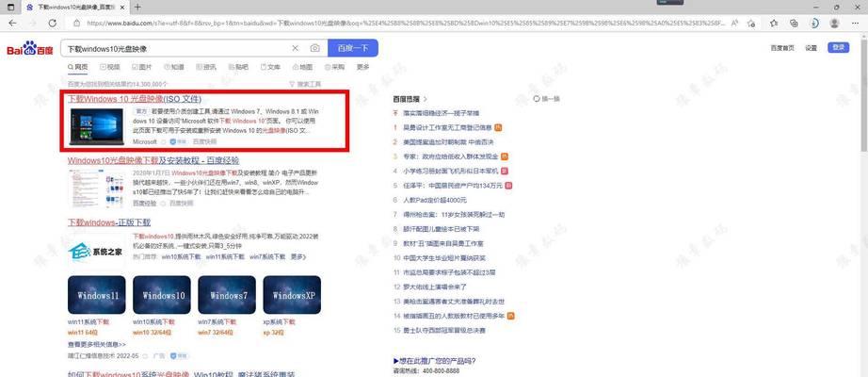
Task: Click the Windows7 image card
Action: coord(227,295)
